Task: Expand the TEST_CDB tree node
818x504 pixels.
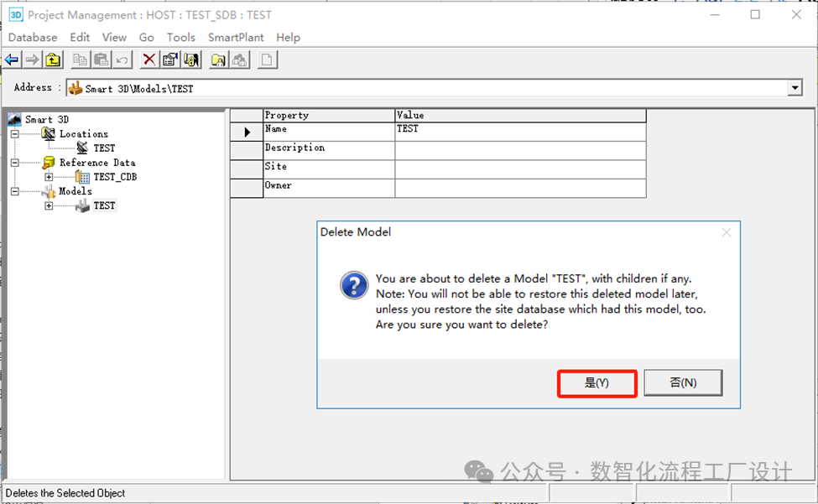Action: click(49, 177)
